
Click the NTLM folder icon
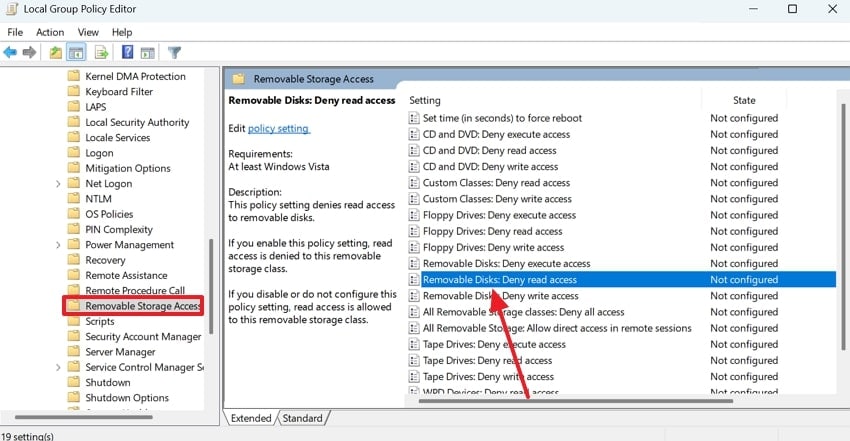[x=73, y=198]
